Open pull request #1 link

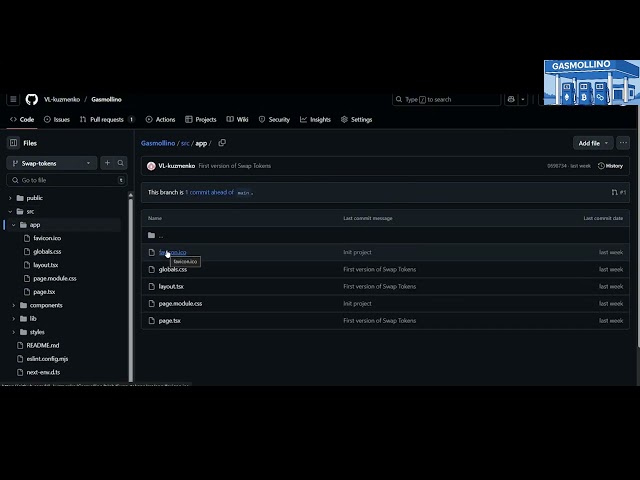619,192
